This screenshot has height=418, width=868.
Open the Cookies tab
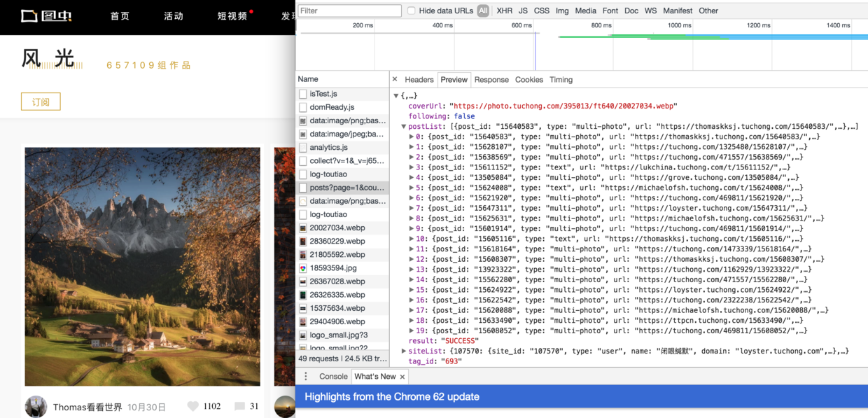click(529, 80)
